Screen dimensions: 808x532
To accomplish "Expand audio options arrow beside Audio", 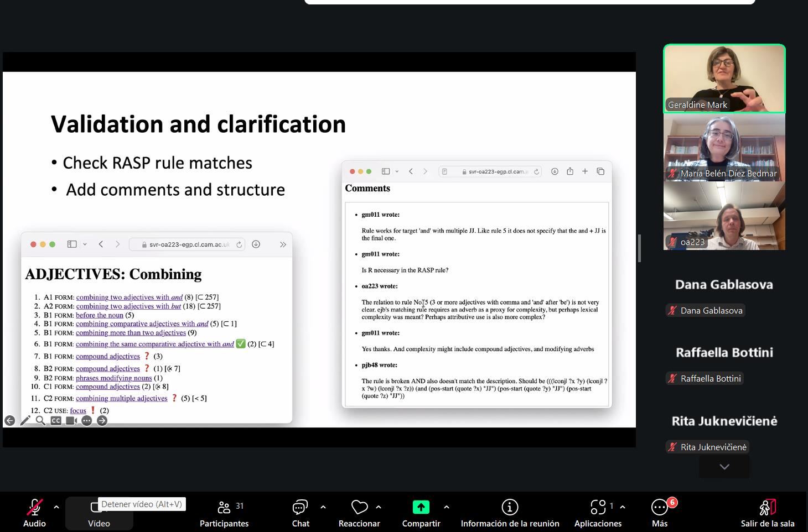I will 56,507.
